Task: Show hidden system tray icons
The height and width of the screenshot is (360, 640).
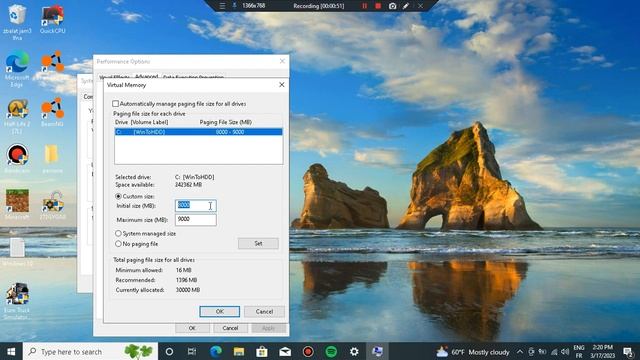Action: click(520, 351)
